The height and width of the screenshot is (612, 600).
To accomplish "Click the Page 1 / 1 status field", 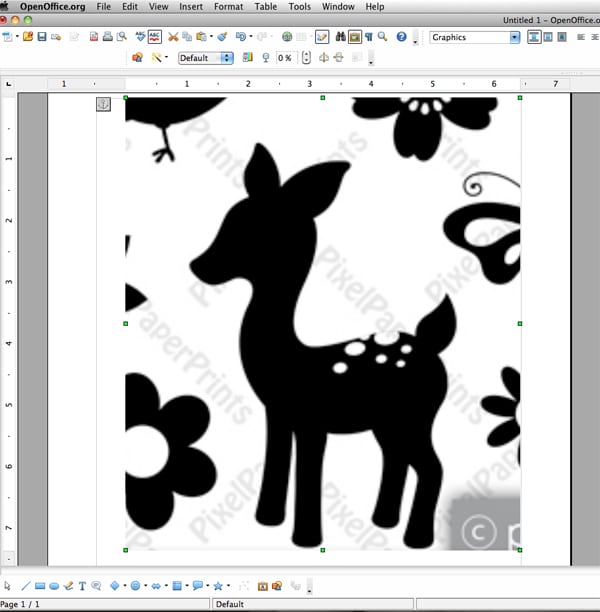I will [x=105, y=604].
